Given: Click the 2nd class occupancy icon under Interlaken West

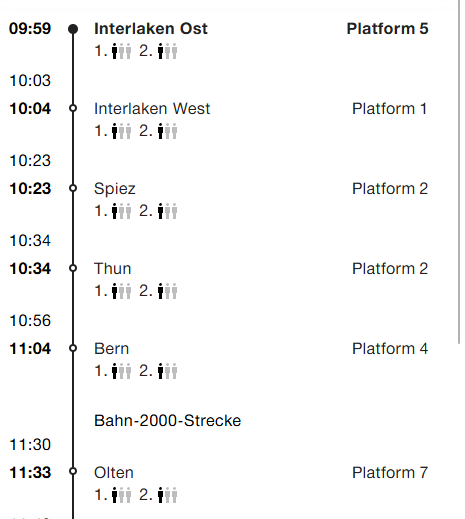Looking at the screenshot, I should coord(167,131).
